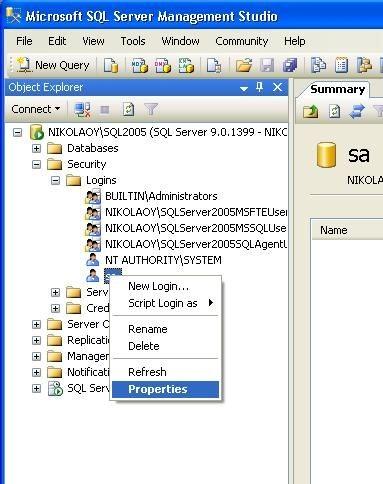Open the File menu
This screenshot has height=484, width=383.
click(x=24, y=41)
